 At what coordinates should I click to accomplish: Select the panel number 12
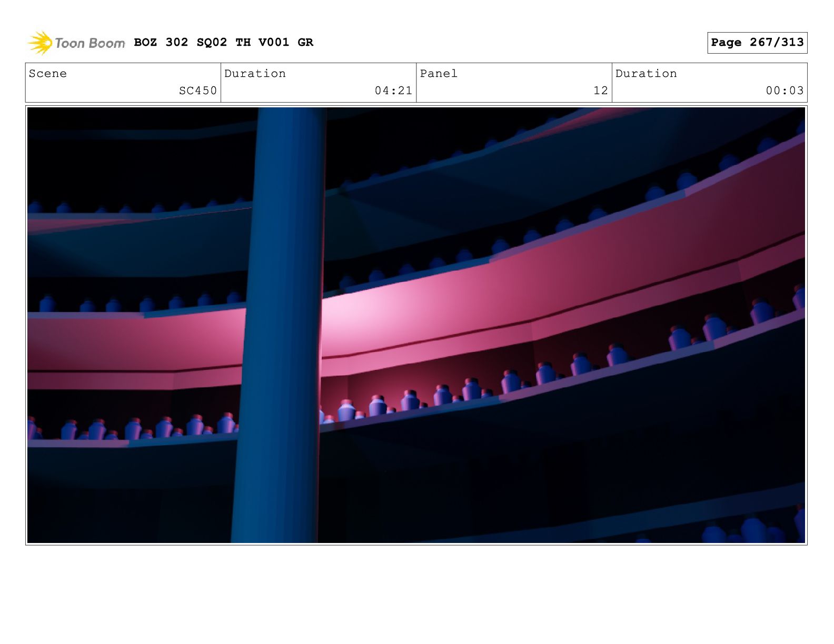[600, 90]
